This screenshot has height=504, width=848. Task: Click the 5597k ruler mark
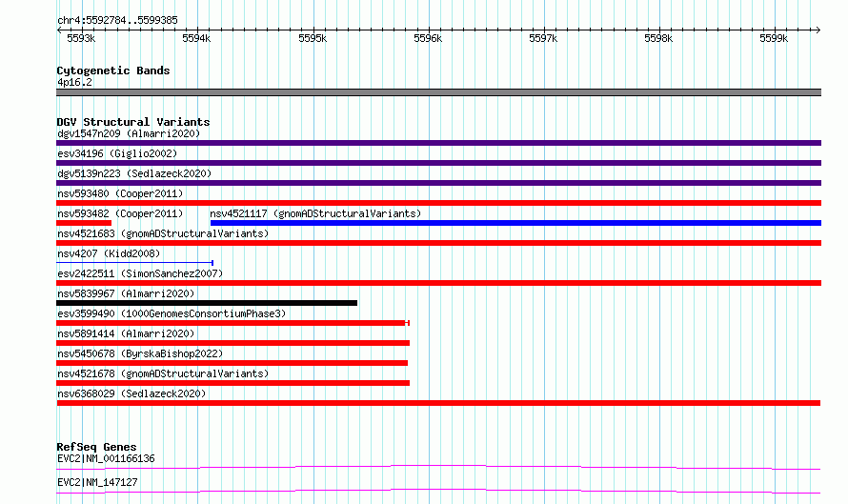543,38
